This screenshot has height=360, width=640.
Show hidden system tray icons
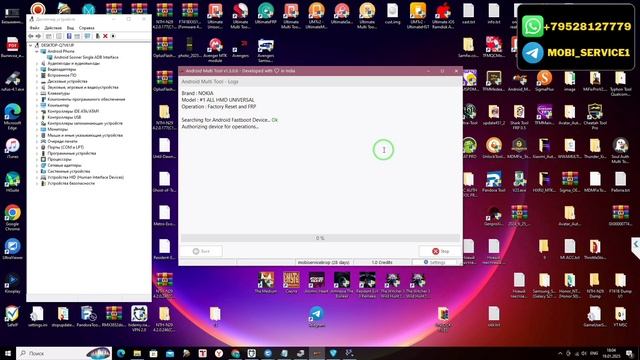(560, 353)
